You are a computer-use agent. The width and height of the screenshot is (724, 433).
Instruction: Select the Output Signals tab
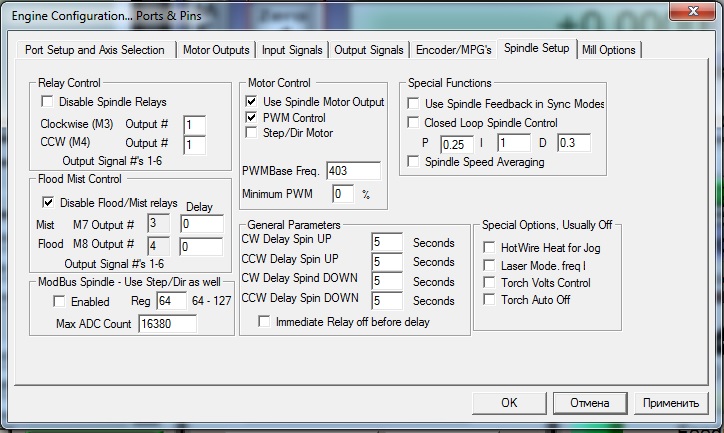(369, 50)
